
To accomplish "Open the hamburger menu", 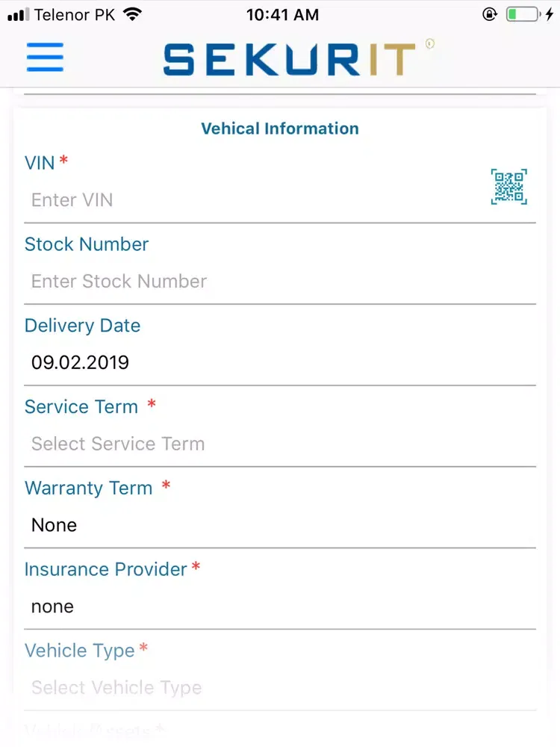I will coord(45,58).
